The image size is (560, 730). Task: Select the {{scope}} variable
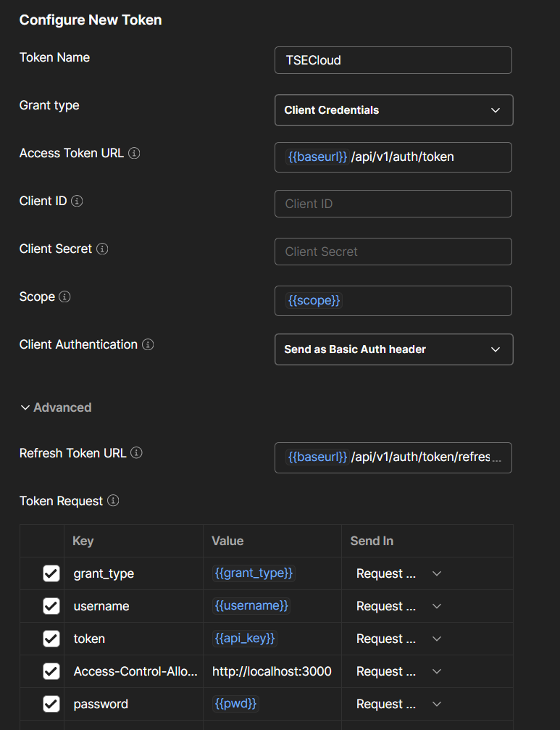[x=313, y=300]
